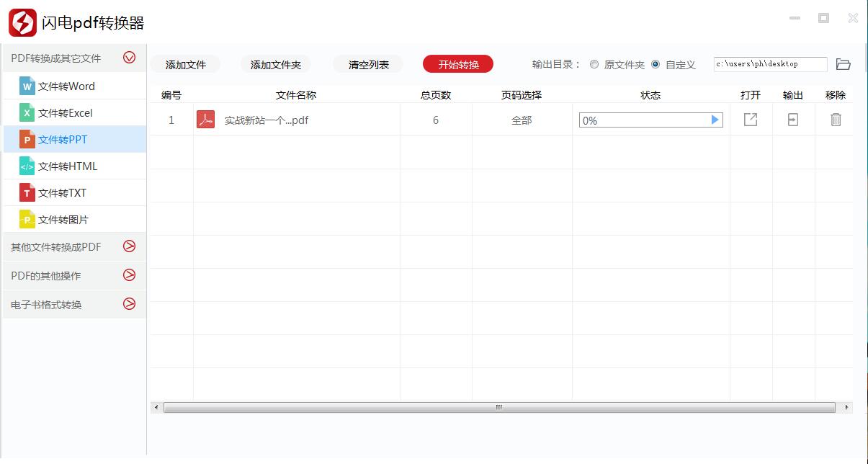Open the output folder icon for the PDF row

click(792, 120)
